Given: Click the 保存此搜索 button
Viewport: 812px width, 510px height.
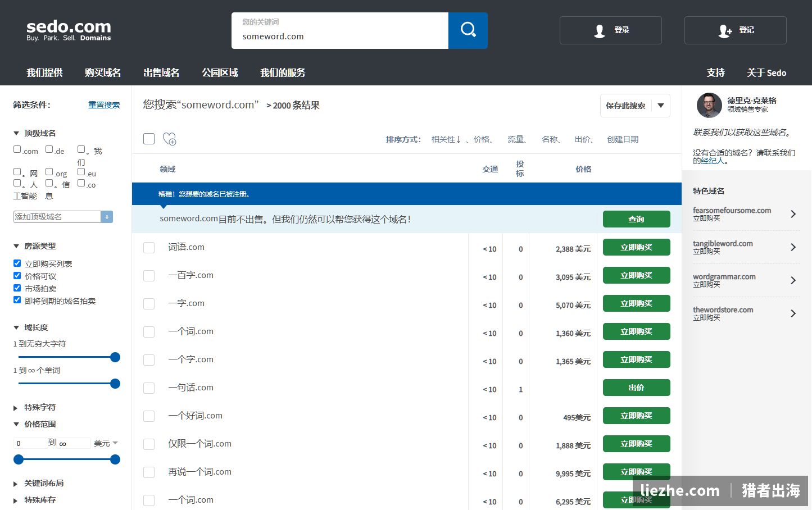Looking at the screenshot, I should coord(625,106).
